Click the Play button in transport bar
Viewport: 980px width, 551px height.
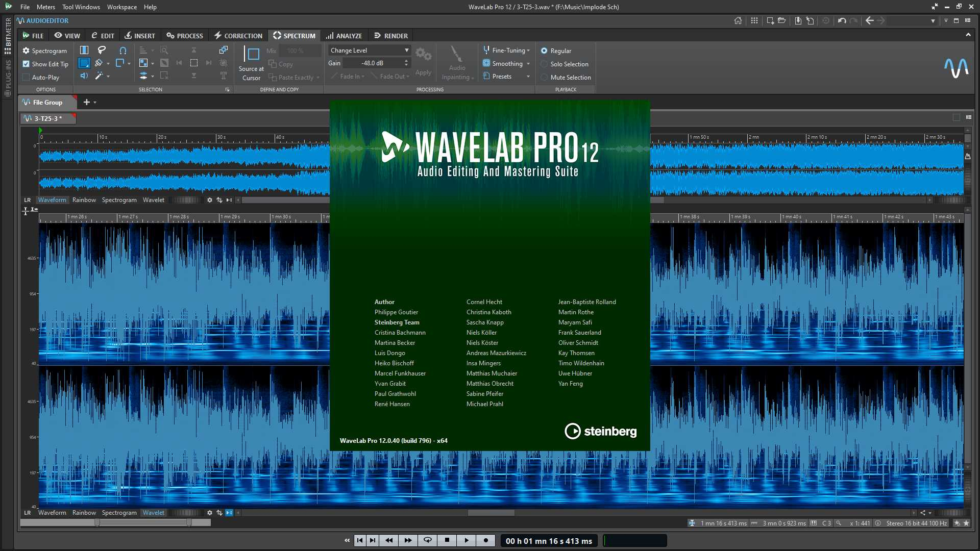coord(467,540)
